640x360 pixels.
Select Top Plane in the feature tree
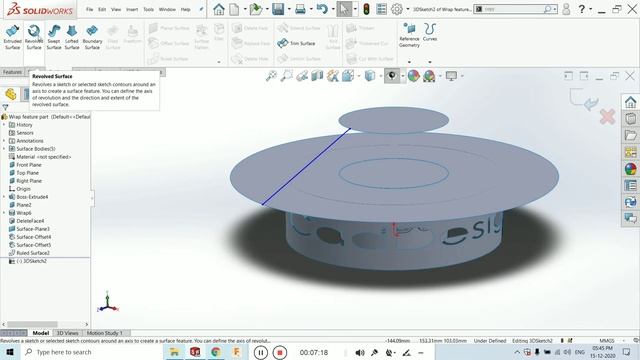27,173
